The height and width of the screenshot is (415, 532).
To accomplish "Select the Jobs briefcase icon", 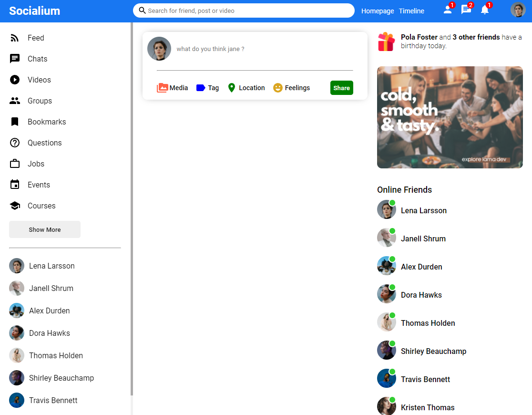I will [15, 164].
